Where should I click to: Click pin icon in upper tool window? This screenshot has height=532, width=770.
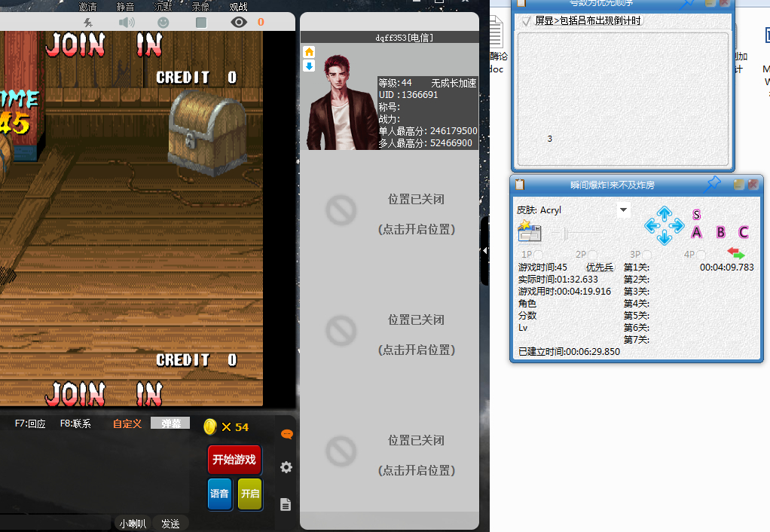pyautogui.click(x=686, y=4)
